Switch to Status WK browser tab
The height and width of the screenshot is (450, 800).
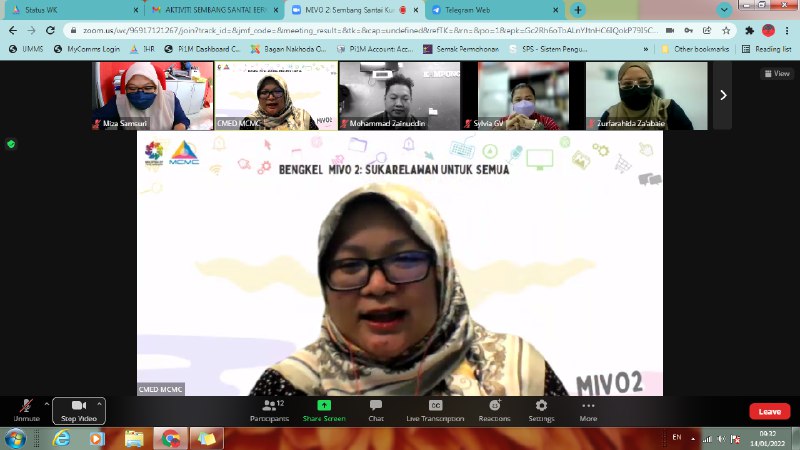pos(71,10)
